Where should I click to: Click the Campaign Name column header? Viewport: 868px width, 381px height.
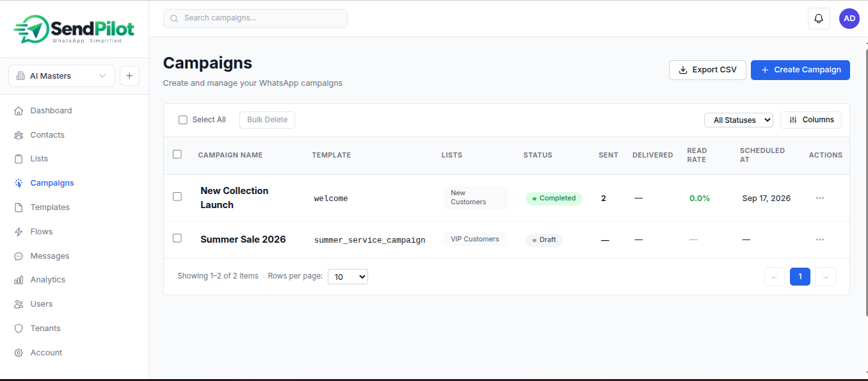coord(230,155)
